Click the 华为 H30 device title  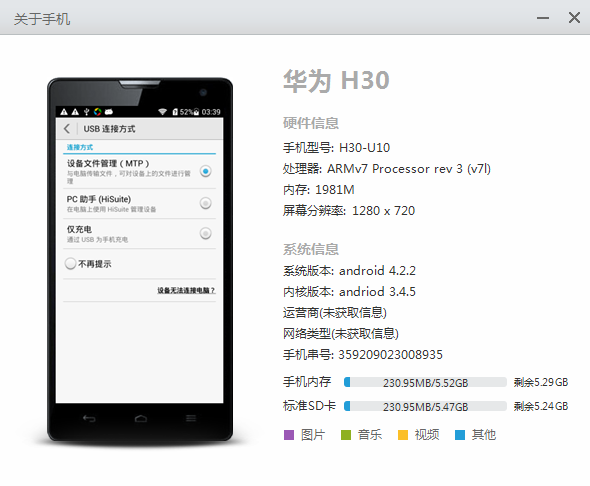(x=336, y=80)
